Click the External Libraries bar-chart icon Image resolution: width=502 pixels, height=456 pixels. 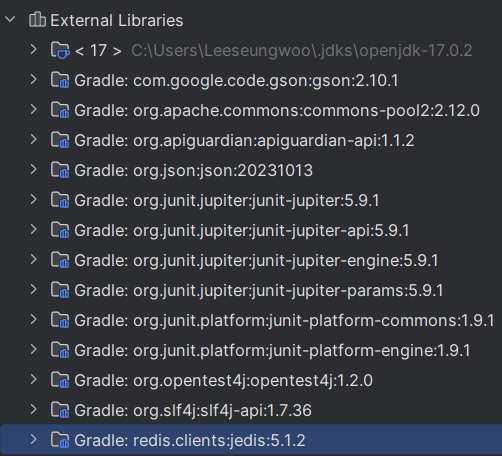pos(37,19)
